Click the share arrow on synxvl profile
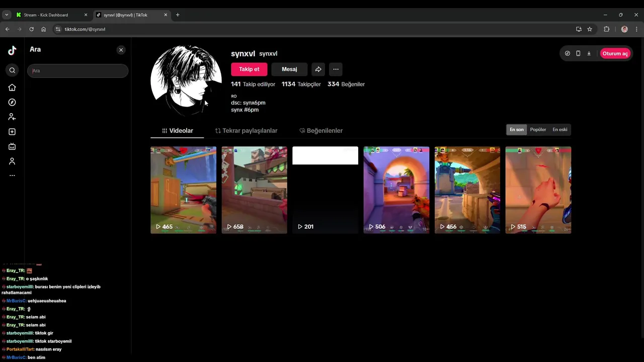Screen dimensions: 644x362 click(318, 69)
